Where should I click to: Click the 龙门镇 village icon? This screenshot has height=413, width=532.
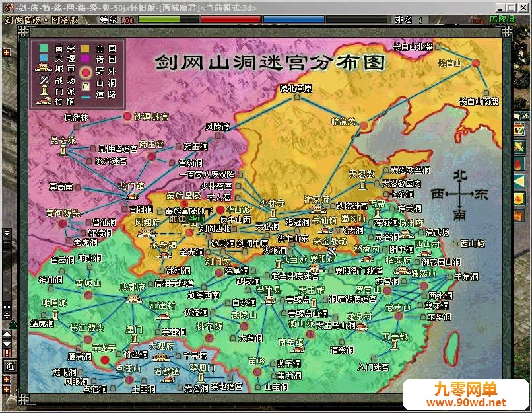click(x=131, y=196)
